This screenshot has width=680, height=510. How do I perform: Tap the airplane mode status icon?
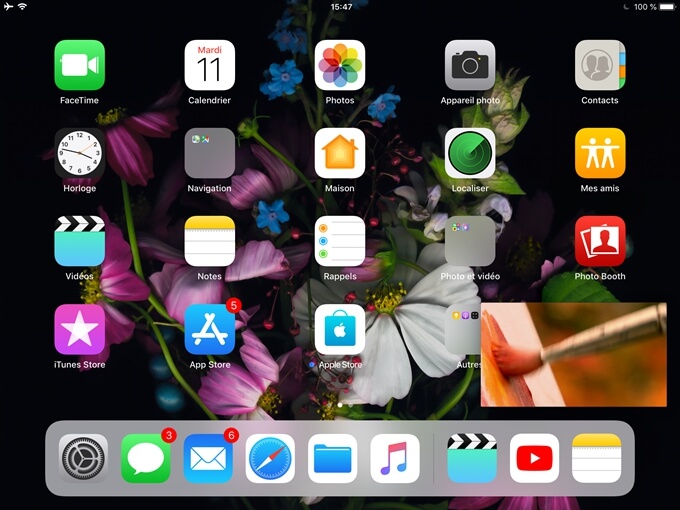coord(8,6)
